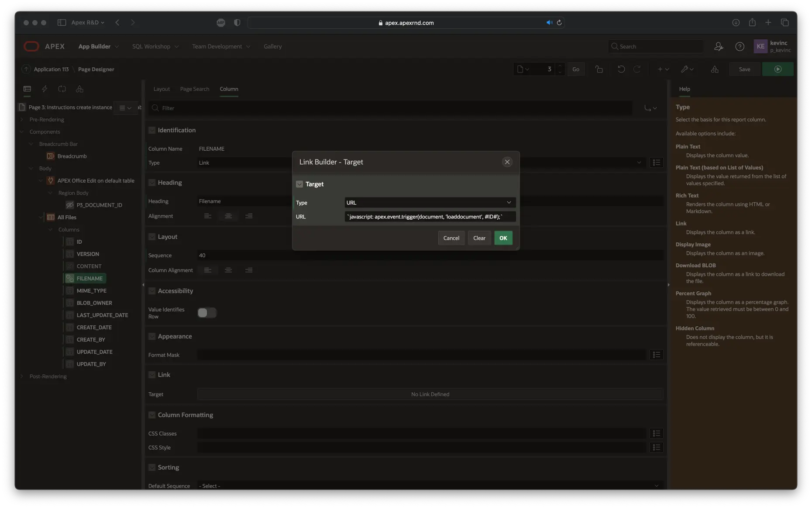Confirm the link with the OK button
The image size is (812, 508).
click(x=503, y=238)
